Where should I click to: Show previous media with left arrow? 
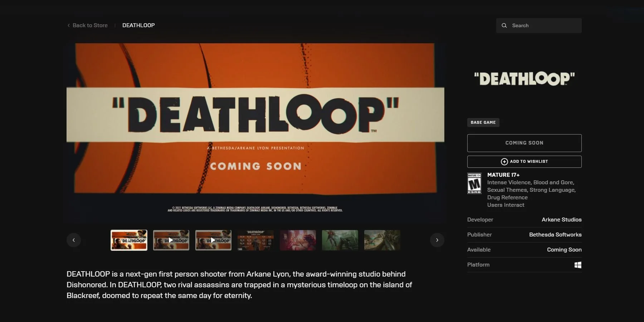tap(74, 240)
